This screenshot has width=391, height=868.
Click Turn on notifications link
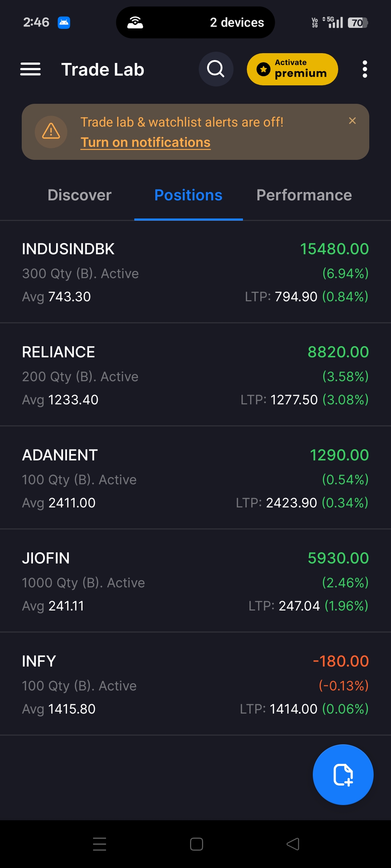tap(146, 142)
